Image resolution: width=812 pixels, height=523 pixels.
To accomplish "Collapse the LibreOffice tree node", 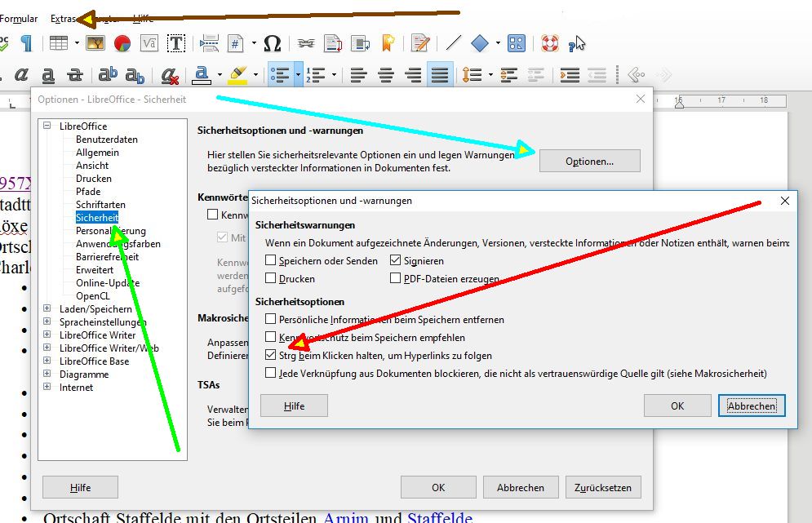I will (x=47, y=126).
